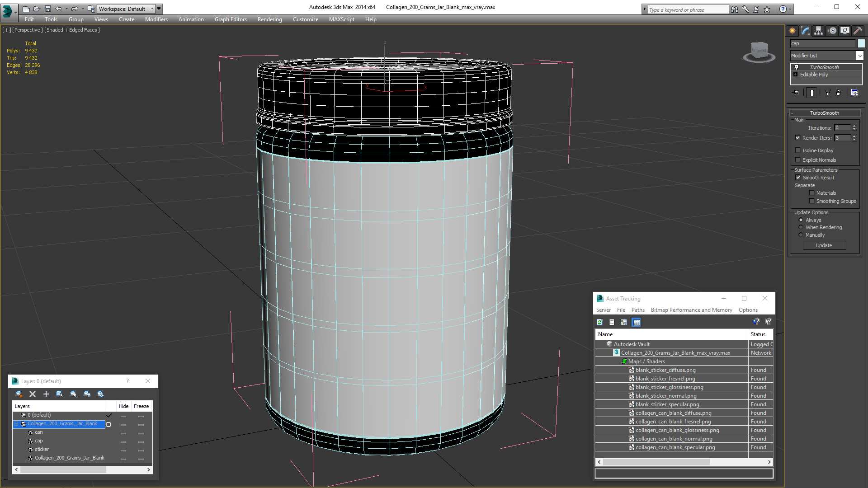Click Select Highlighted Objects and Layers icon
The height and width of the screenshot is (488, 868).
[59, 394]
